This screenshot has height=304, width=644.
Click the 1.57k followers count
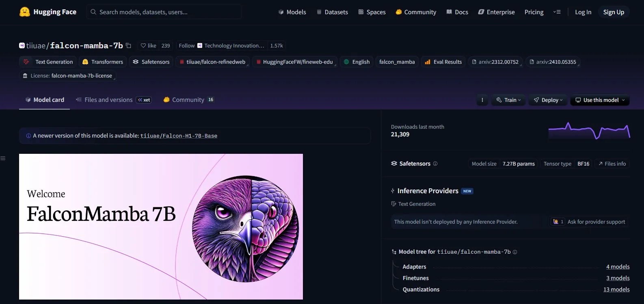tap(277, 45)
